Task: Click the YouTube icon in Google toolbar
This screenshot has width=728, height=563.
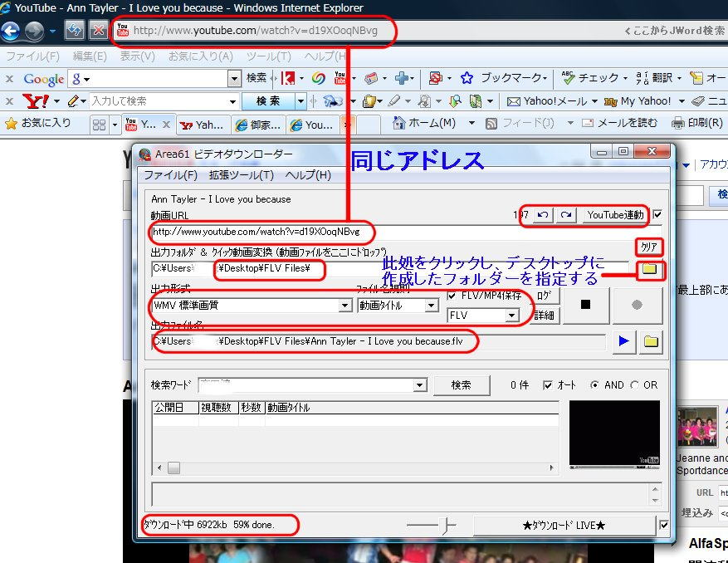Action: (x=340, y=77)
